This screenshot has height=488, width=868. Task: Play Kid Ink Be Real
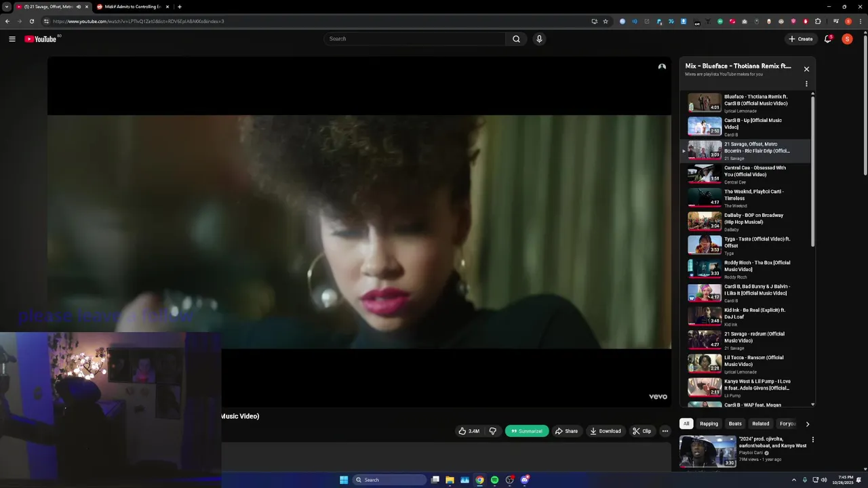point(746,317)
